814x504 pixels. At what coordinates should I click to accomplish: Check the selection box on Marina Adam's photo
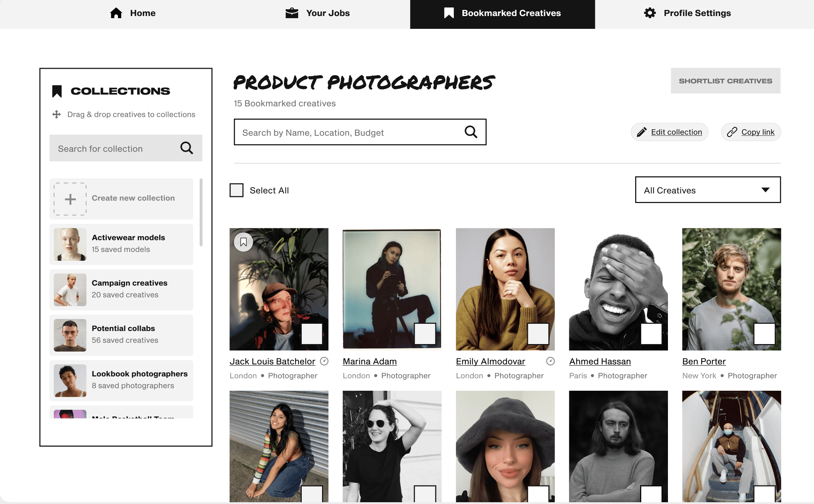pos(425,334)
